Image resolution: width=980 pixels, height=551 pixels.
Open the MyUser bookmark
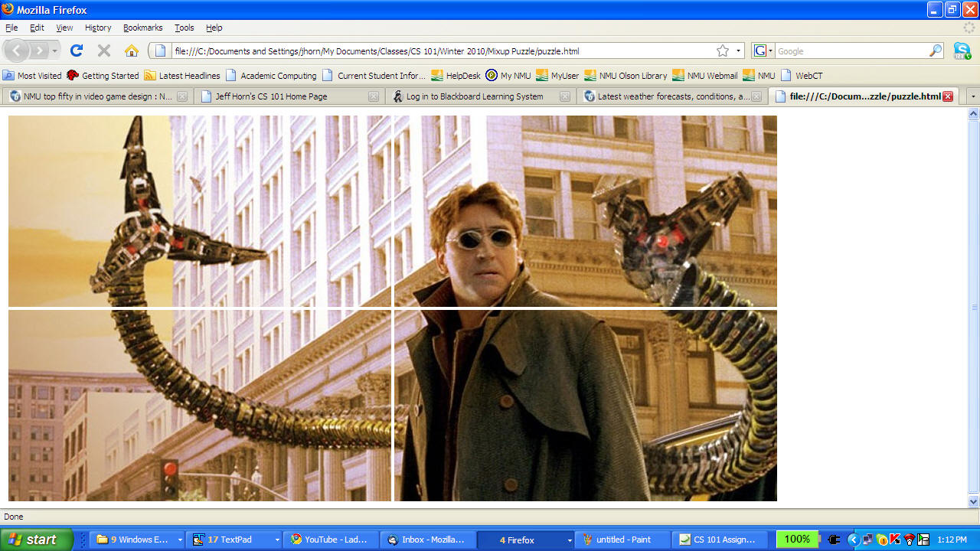pos(557,76)
